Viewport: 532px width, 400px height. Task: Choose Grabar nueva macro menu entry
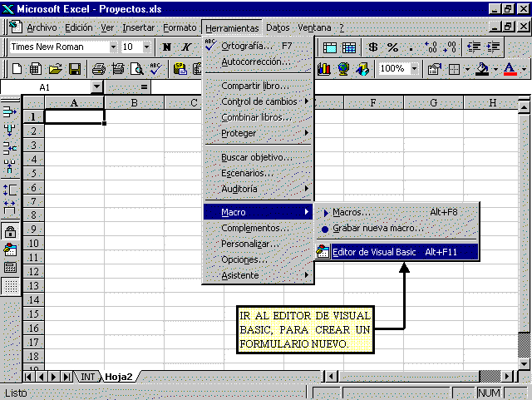pyautogui.click(x=397, y=228)
